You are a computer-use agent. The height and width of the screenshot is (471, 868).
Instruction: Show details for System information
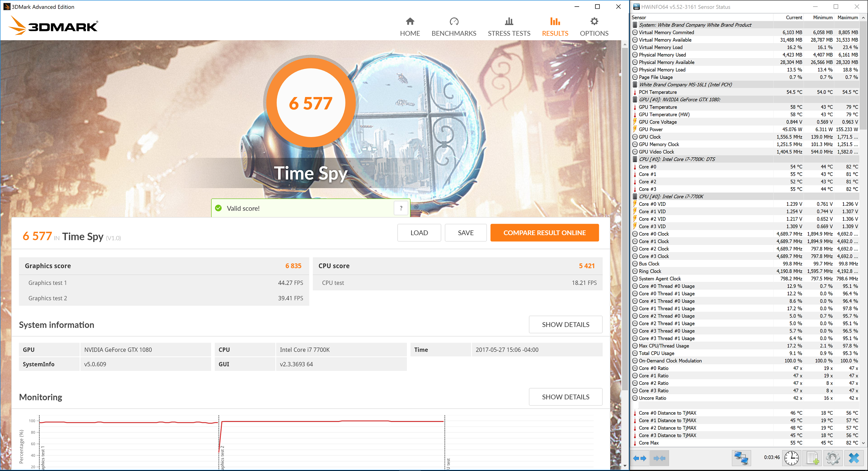565,325
